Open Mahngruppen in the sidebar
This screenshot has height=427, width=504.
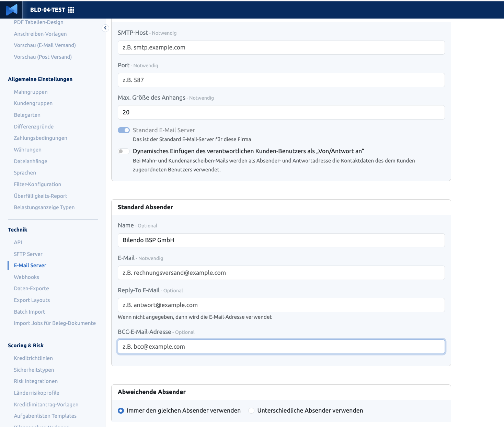pyautogui.click(x=31, y=92)
